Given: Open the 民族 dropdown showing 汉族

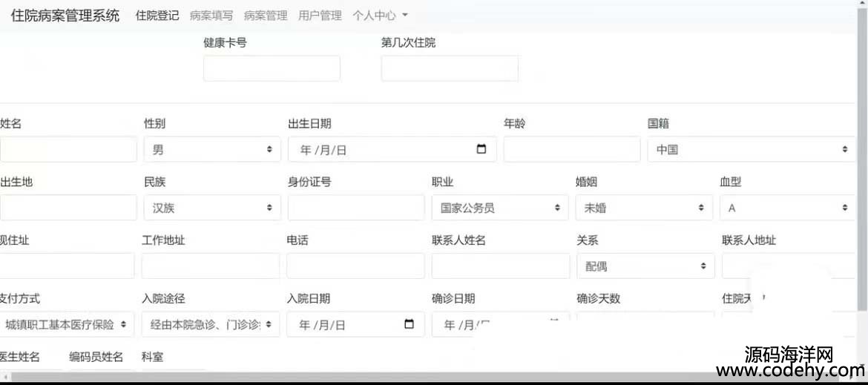Looking at the screenshot, I should point(213,208).
